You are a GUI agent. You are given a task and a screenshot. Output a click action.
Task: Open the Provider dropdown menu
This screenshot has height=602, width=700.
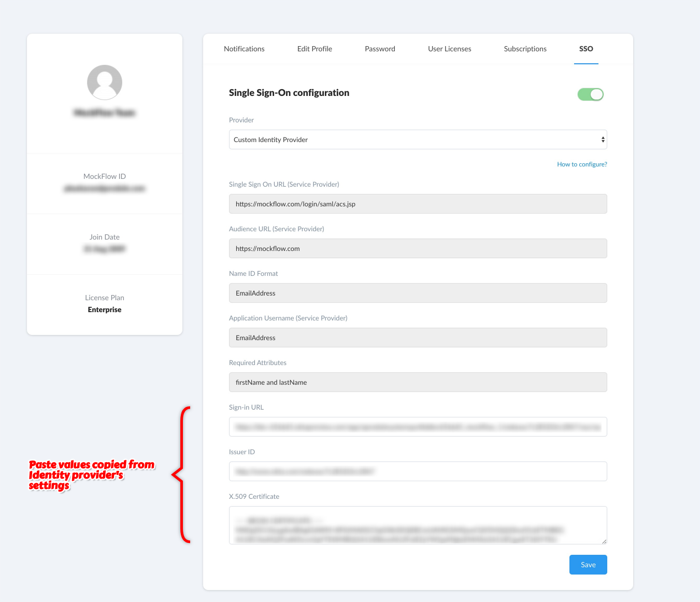tap(418, 139)
